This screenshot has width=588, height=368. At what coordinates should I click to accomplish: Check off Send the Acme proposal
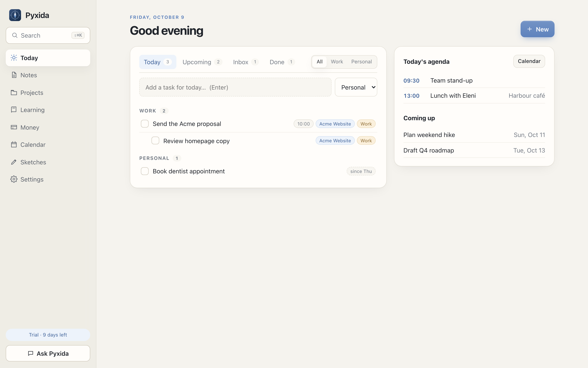pyautogui.click(x=145, y=124)
